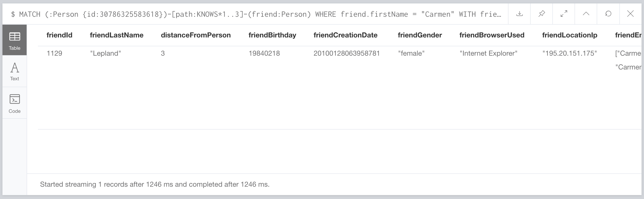Select the friendCreationDate column header
Screen dimensions: 644x199
(345, 35)
